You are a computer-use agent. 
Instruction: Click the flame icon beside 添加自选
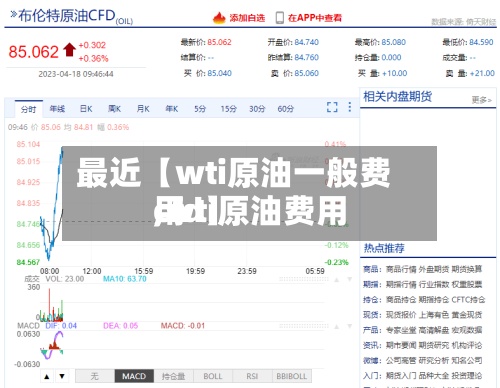219,18
